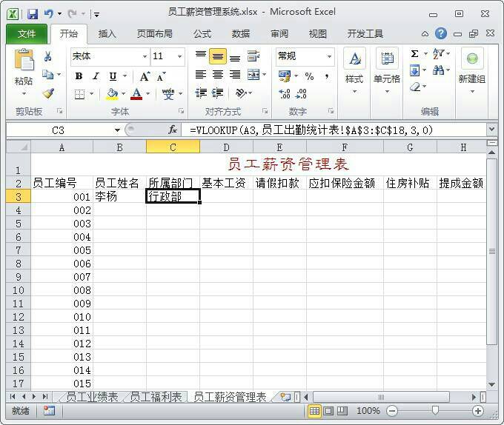Click the Cut scissors icon
Viewport: 504px width, 425px height.
(x=48, y=57)
